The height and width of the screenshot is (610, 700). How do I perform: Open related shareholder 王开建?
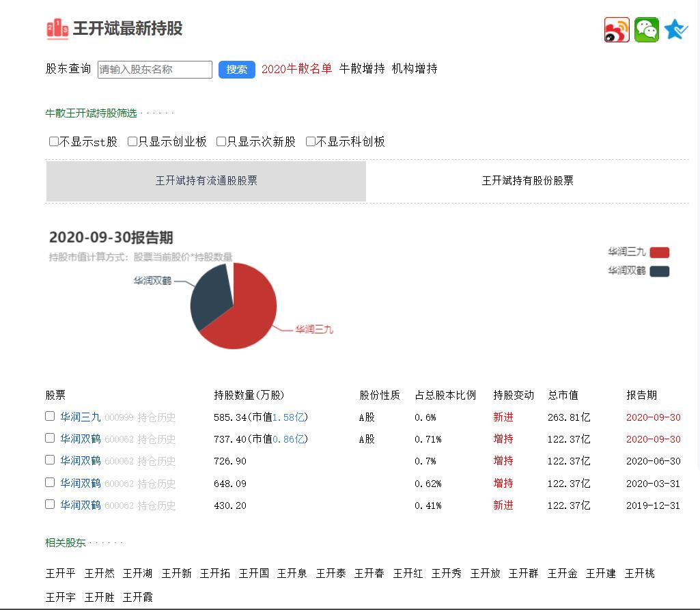pos(601,573)
